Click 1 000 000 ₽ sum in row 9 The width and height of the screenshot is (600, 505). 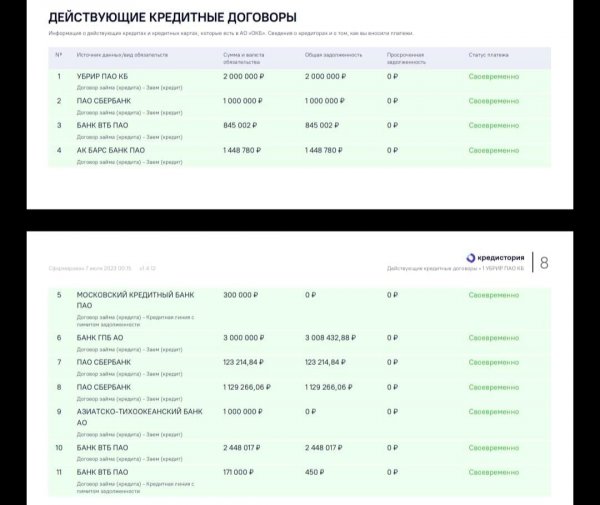[x=243, y=412]
